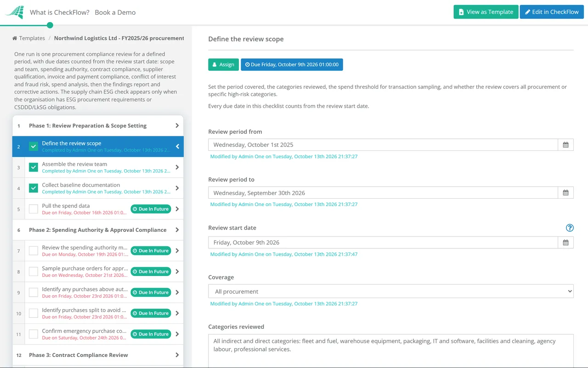
Task: Expand Phase 1: Review Preparation chevron
Action: click(x=177, y=126)
